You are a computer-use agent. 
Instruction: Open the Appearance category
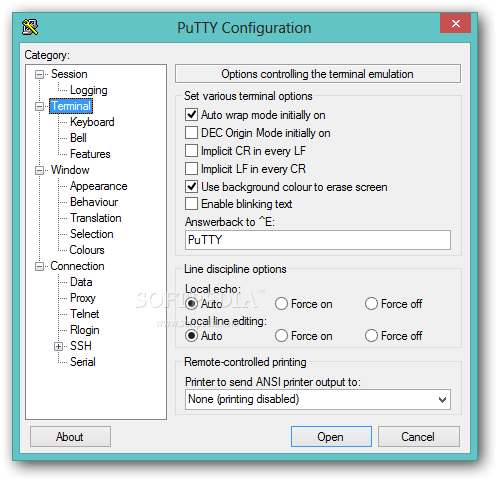tap(99, 186)
